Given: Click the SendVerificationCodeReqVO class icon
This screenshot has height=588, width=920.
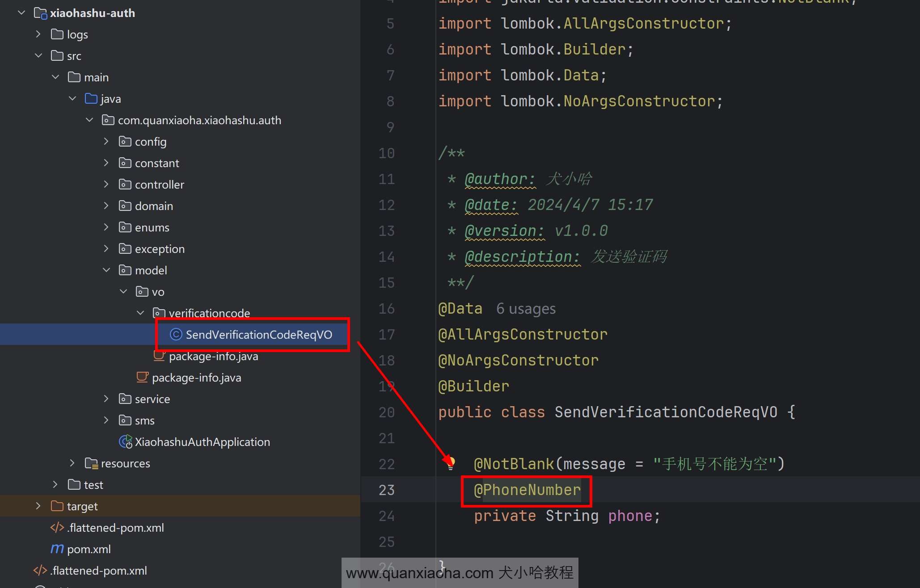Looking at the screenshot, I should pos(176,334).
